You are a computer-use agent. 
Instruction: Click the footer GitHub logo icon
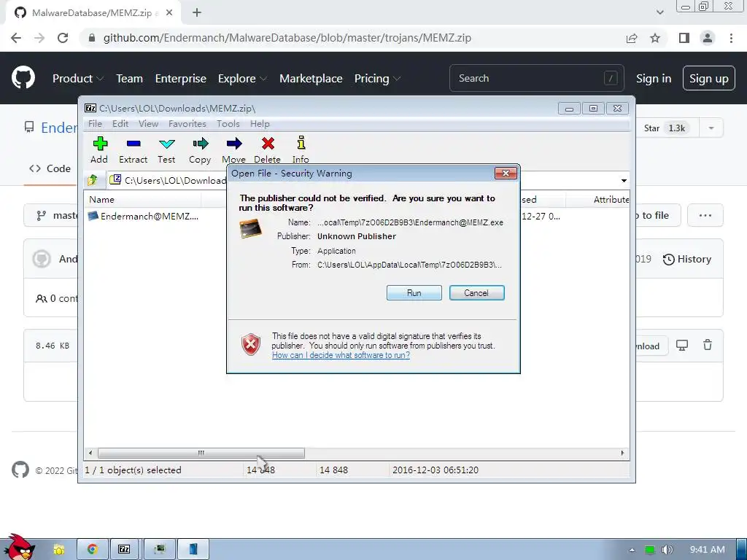click(20, 470)
